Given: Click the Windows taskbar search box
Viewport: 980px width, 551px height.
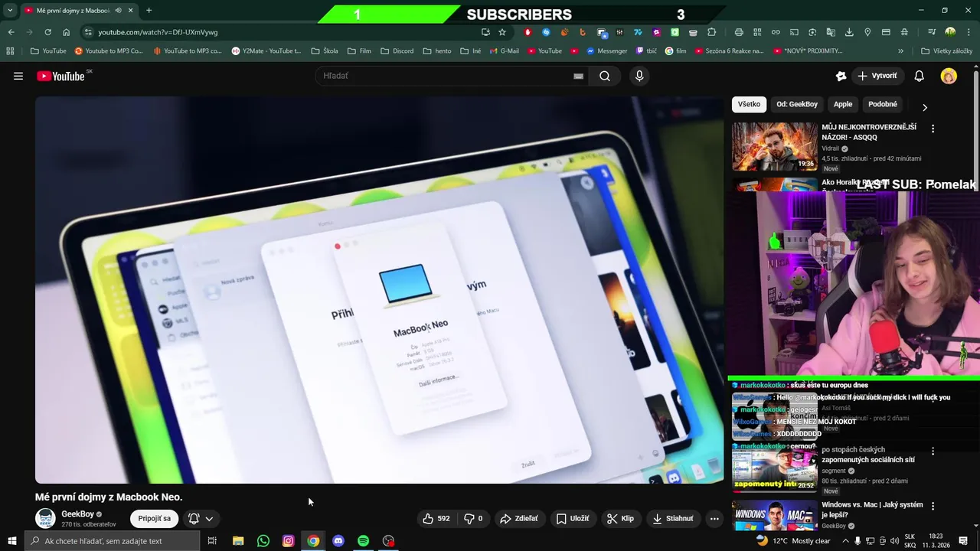Looking at the screenshot, I should pyautogui.click(x=112, y=541).
